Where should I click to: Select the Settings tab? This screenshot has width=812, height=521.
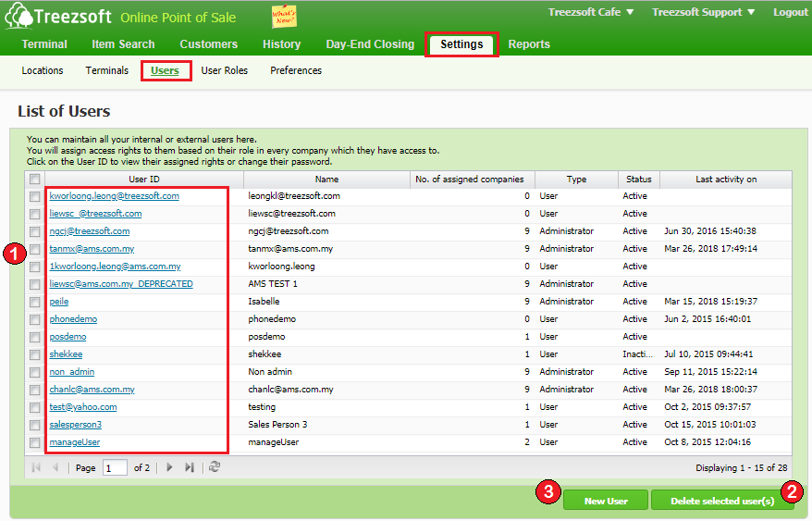pyautogui.click(x=461, y=44)
